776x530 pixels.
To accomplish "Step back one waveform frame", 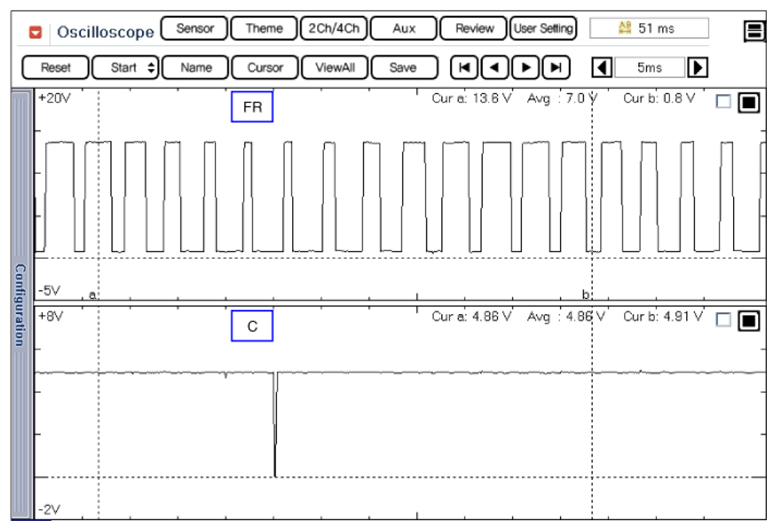I will (494, 68).
